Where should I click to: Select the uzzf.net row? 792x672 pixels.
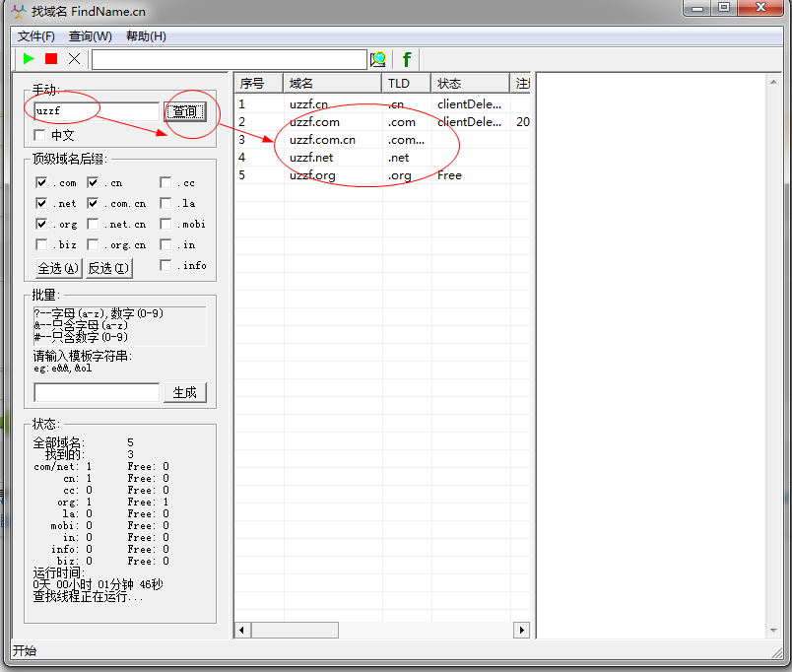pyautogui.click(x=382, y=157)
